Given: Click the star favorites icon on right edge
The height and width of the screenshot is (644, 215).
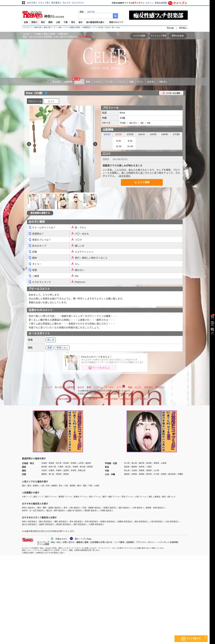Looking at the screenshot, I should point(212,316).
